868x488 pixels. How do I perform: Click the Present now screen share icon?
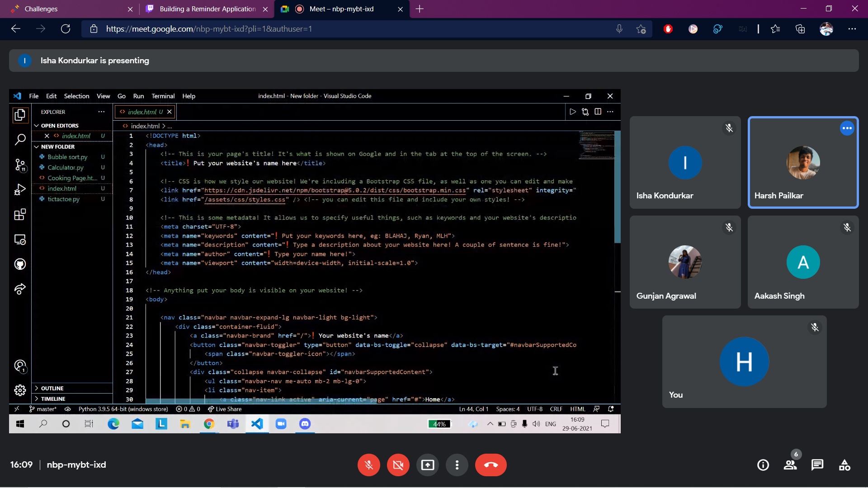[x=427, y=465]
